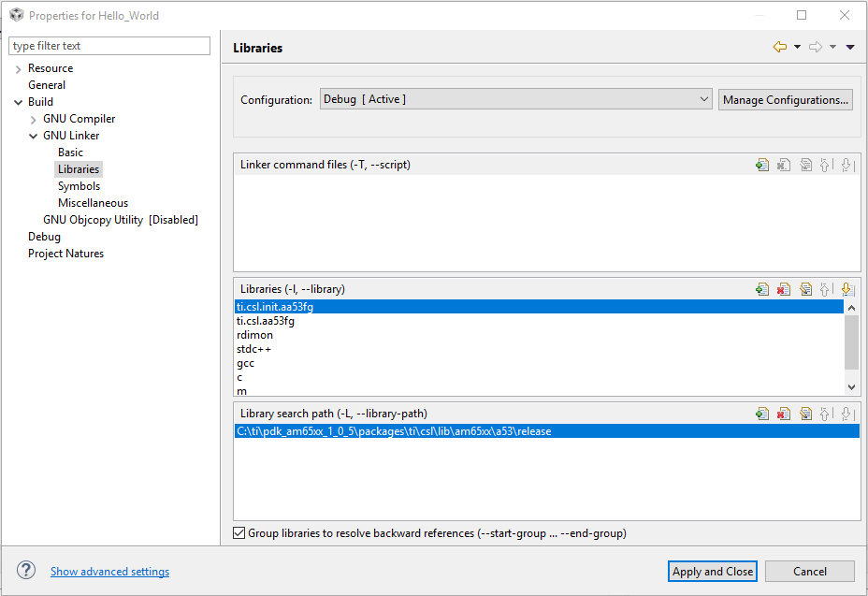868x596 pixels.
Task: Add a library search path
Action: point(762,414)
